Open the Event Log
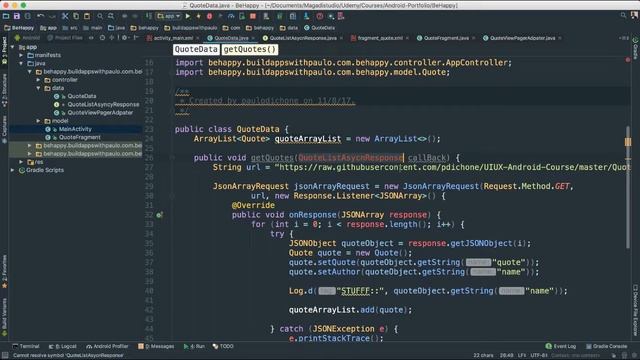Screen dimensions: 640x360 [561, 346]
